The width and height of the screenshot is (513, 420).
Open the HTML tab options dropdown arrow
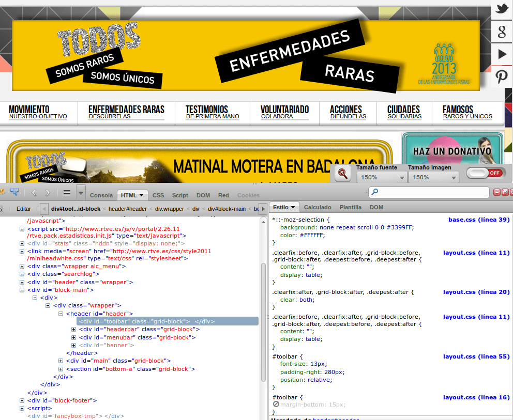[x=141, y=195]
